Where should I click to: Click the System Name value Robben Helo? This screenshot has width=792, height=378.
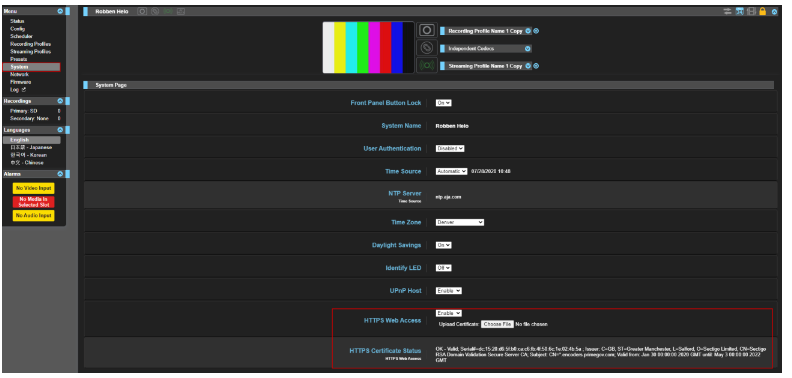tap(452, 126)
